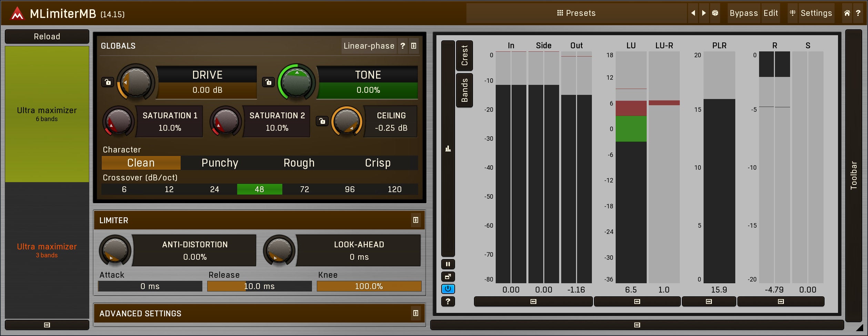Screen dimensions: 868x336
Task: Switch to the Bands tab
Action: click(x=464, y=90)
